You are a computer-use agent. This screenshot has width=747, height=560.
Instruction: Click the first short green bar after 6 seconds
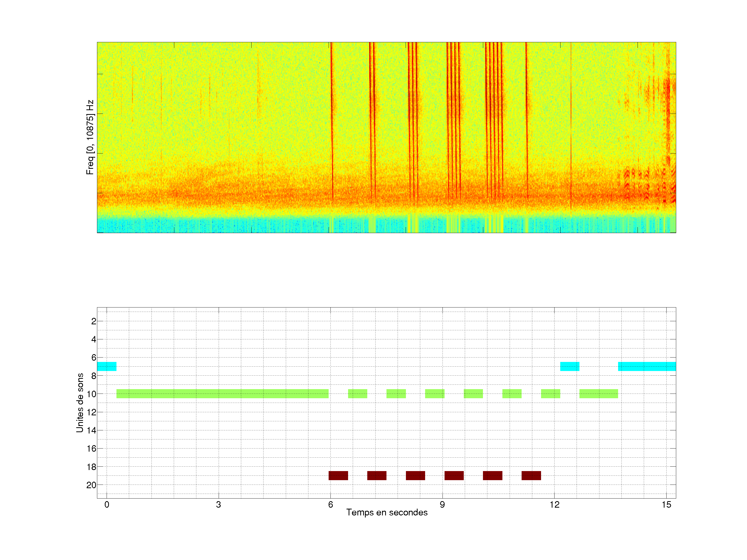pos(357,394)
